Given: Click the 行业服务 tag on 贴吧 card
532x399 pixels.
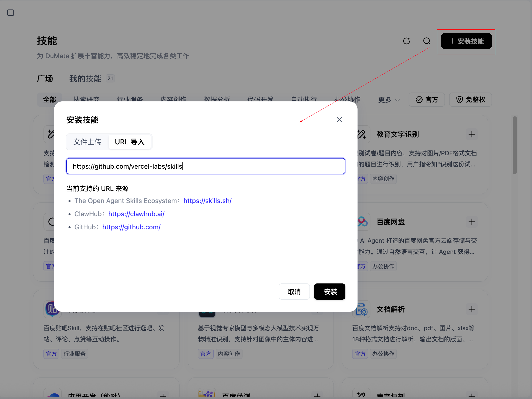Looking at the screenshot, I should (x=75, y=354).
